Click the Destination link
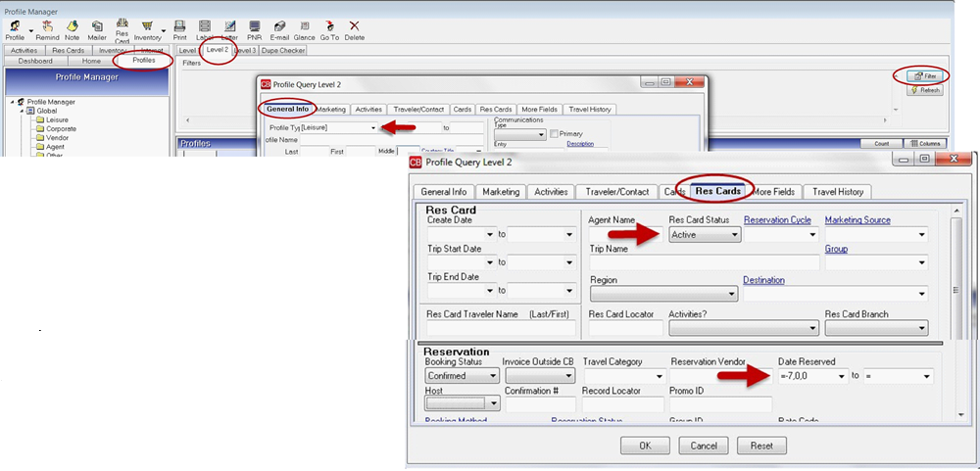Image resolution: width=980 pixels, height=471 pixels. (x=763, y=280)
